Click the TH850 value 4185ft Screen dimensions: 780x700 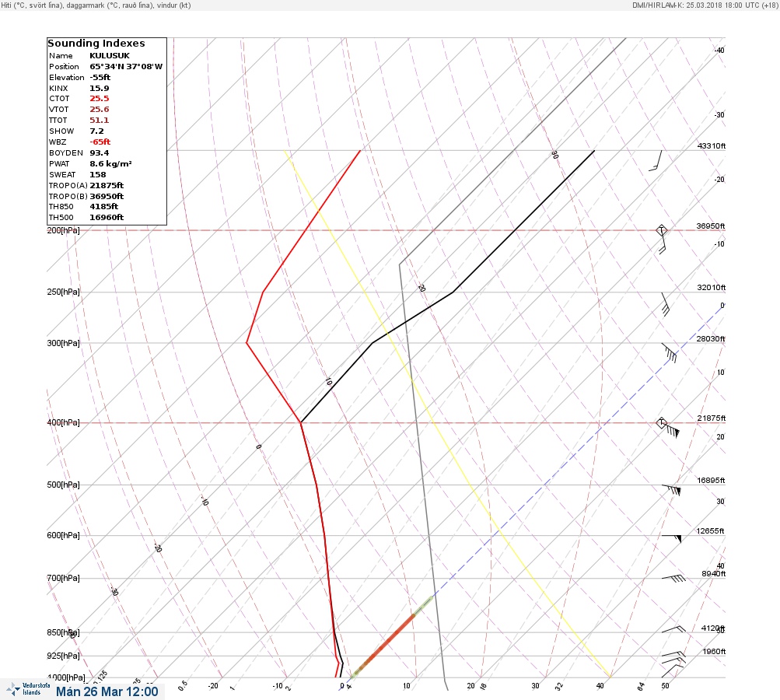point(104,206)
